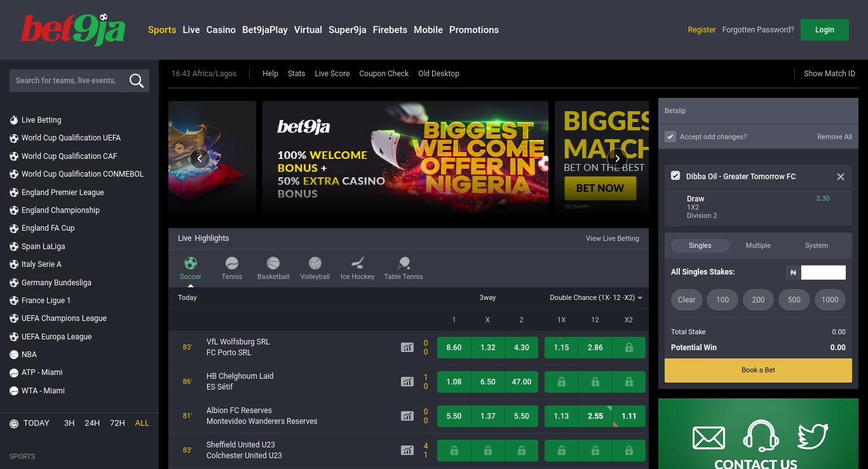Open the Promotions top menu
The image size is (868, 469).
pos(474,30)
